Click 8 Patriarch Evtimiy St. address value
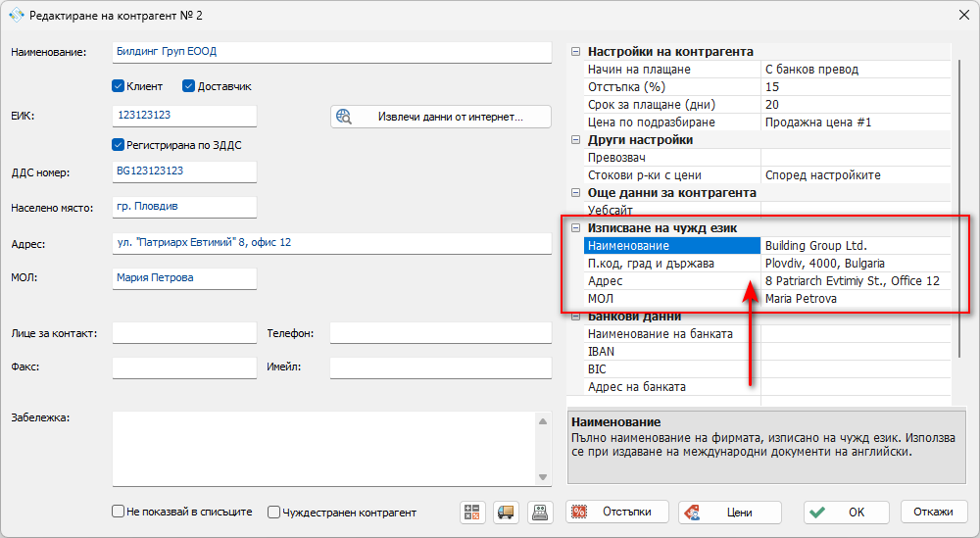 [x=856, y=281]
